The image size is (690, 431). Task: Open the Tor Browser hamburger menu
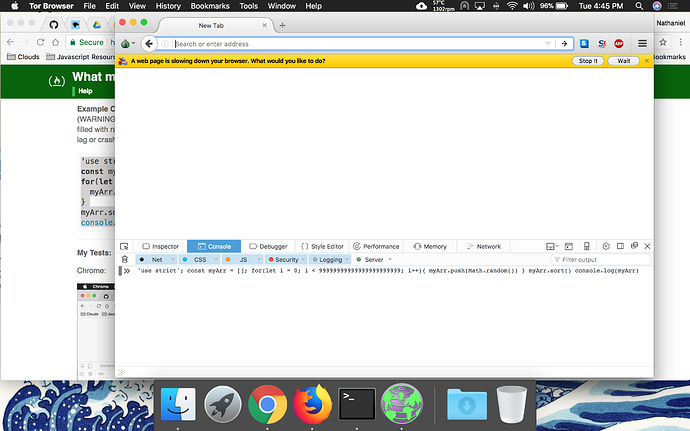click(642, 43)
